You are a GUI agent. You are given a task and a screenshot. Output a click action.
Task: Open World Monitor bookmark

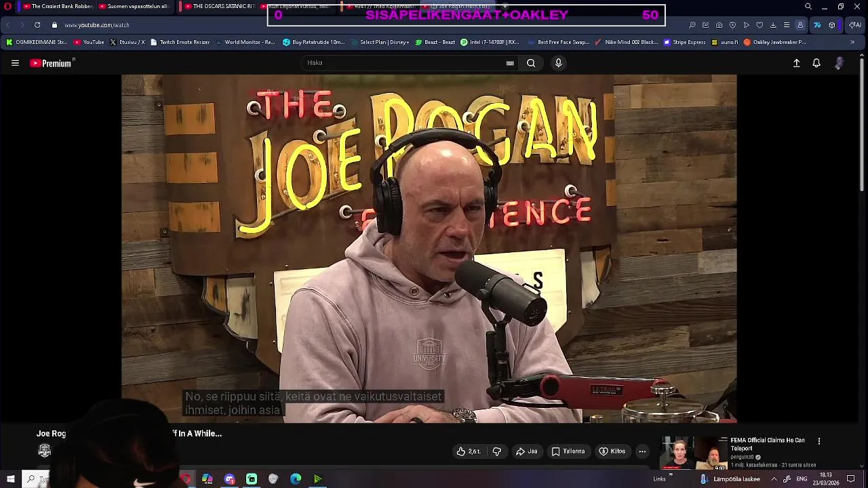245,42
